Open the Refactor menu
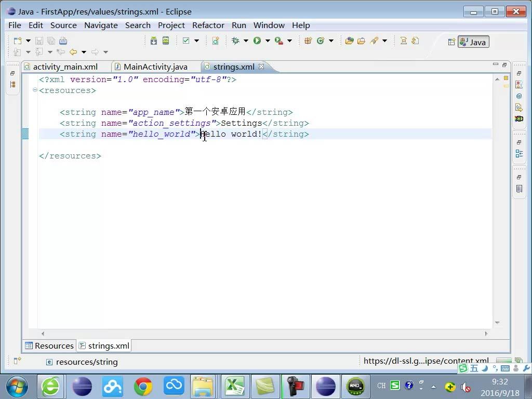Viewport: 532px width, 399px height. [x=208, y=25]
